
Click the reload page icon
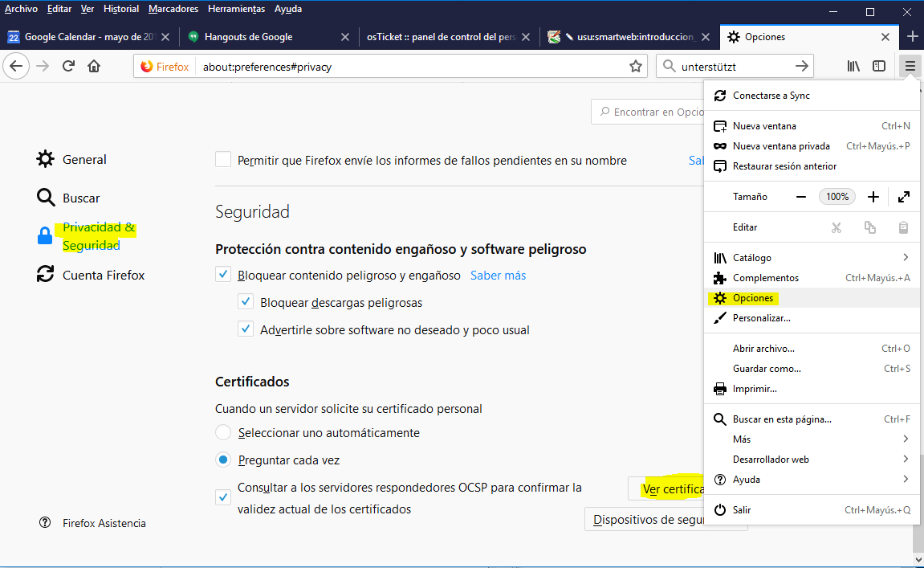tap(69, 67)
